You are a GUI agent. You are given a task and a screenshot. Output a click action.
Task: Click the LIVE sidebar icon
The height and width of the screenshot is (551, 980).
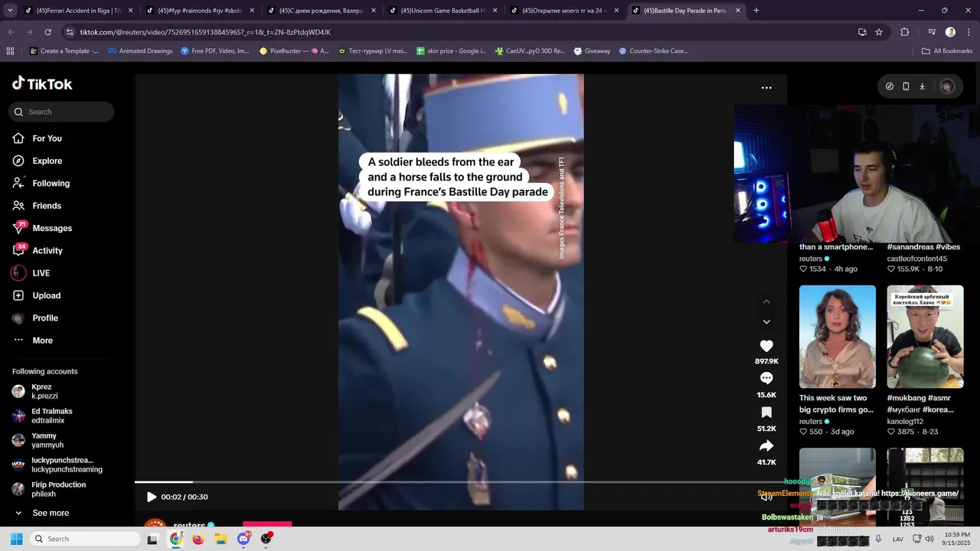[x=18, y=273]
